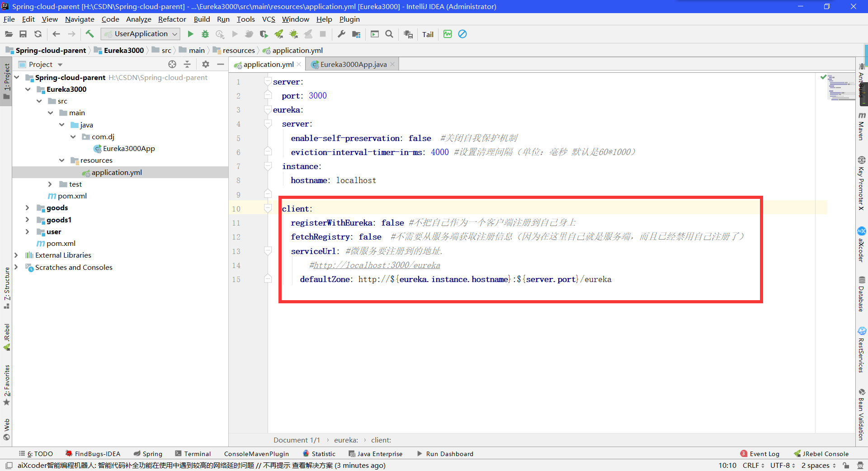The image size is (868, 471).
Task: Open the Plugin menu
Action: (349, 19)
